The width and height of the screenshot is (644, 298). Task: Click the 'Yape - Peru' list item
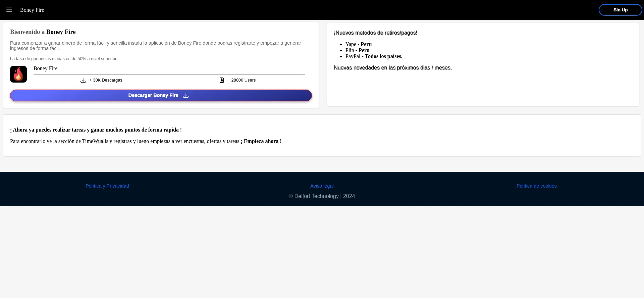click(x=359, y=44)
